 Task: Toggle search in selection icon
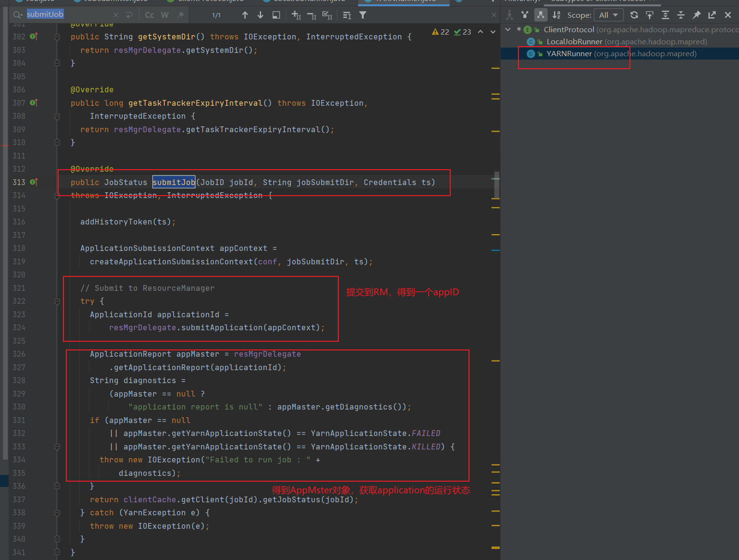[347, 15]
